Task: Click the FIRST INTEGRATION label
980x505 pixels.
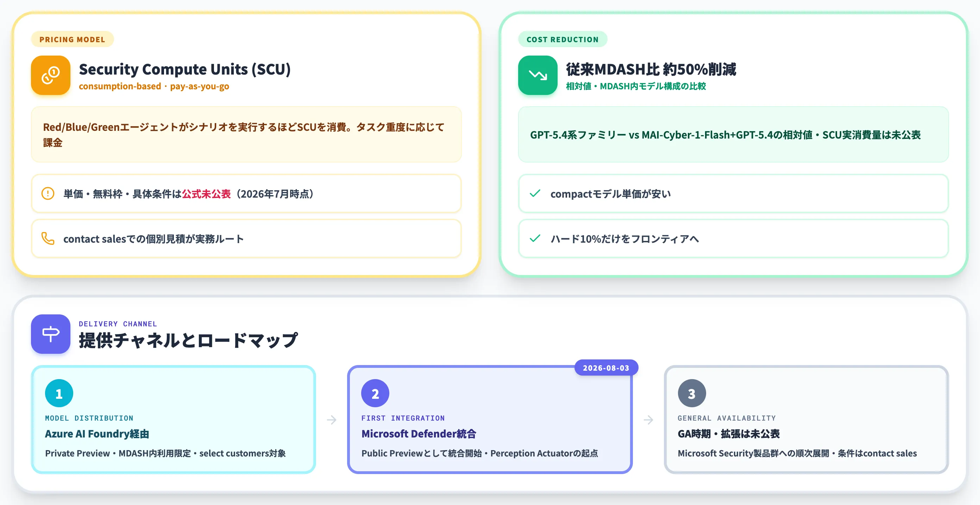Action: point(403,418)
